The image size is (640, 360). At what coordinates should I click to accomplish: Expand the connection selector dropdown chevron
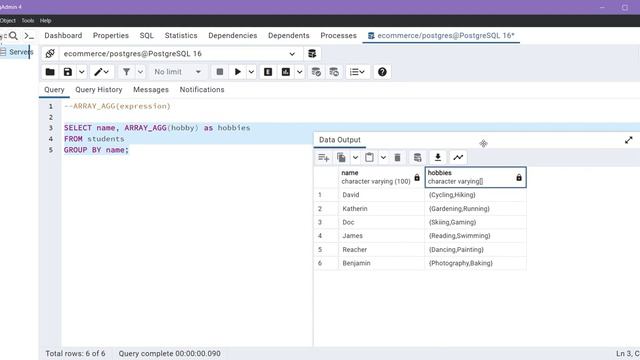[x=292, y=54]
